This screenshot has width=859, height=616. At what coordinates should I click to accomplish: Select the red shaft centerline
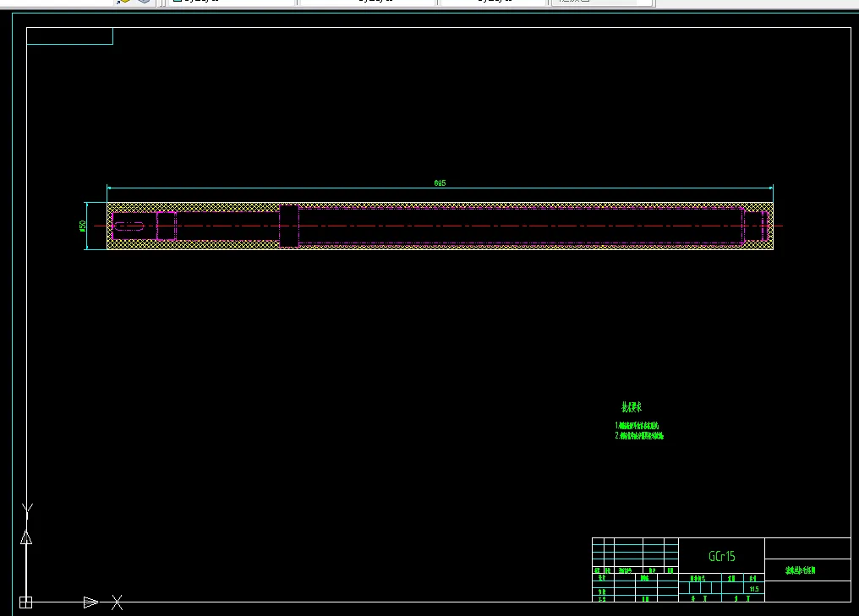tap(438, 226)
